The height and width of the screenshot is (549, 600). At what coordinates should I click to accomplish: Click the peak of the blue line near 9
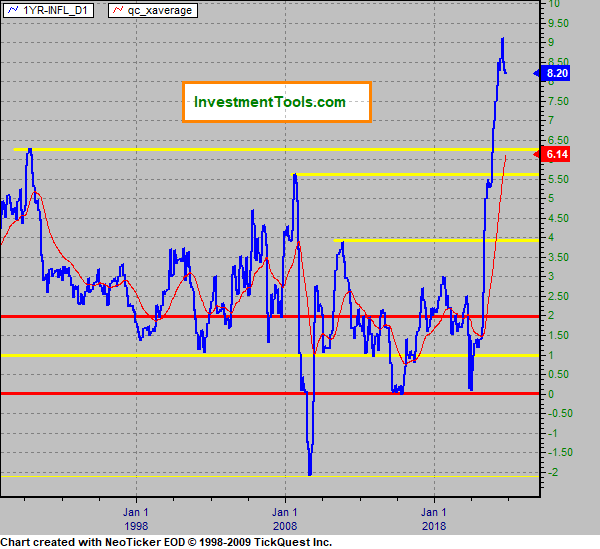click(502, 39)
